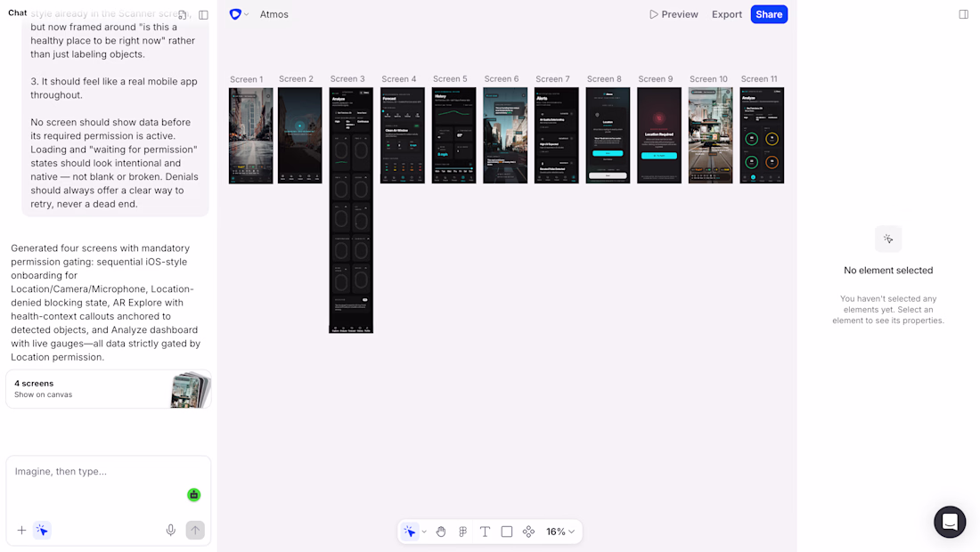Select the Screen 4 Forecast frame
Screen dimensions: 980x552
coord(403,135)
